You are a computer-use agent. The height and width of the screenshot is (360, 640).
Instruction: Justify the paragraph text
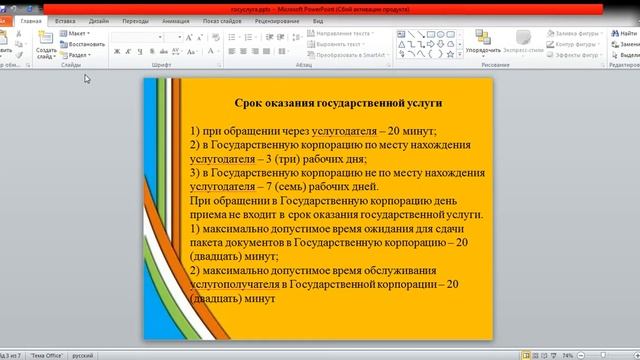(x=267, y=51)
